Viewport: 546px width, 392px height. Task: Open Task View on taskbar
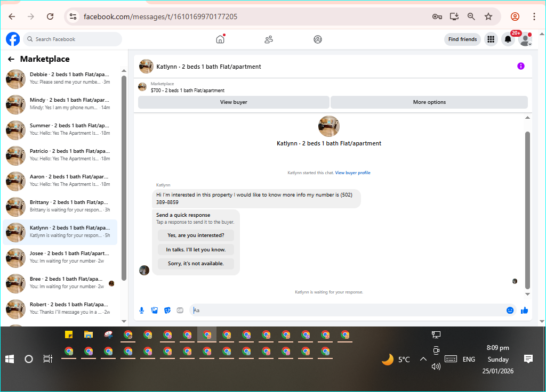pyautogui.click(x=47, y=358)
